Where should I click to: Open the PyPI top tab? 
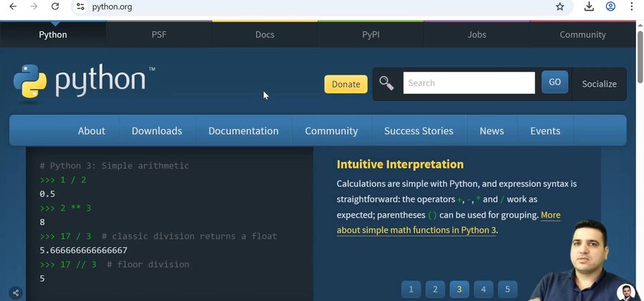pyautogui.click(x=371, y=34)
